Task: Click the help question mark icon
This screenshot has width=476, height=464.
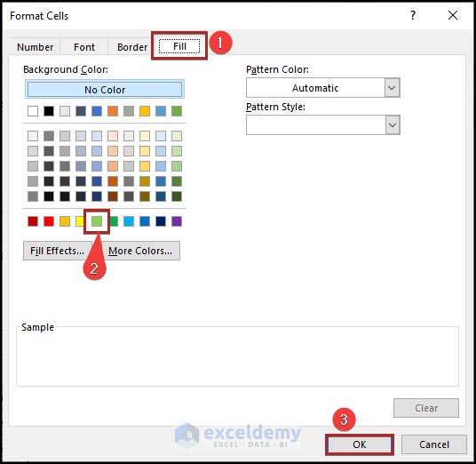Action: click(x=413, y=15)
